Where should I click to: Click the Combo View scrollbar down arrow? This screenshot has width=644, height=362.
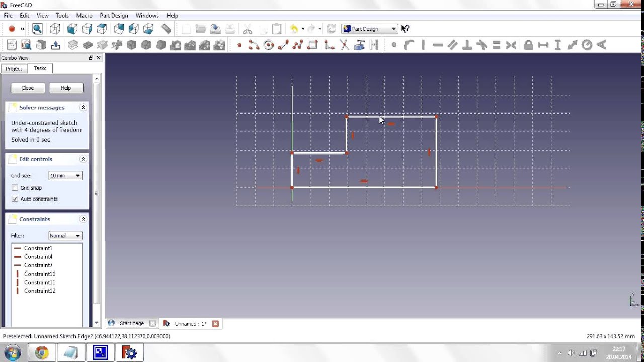click(x=97, y=323)
